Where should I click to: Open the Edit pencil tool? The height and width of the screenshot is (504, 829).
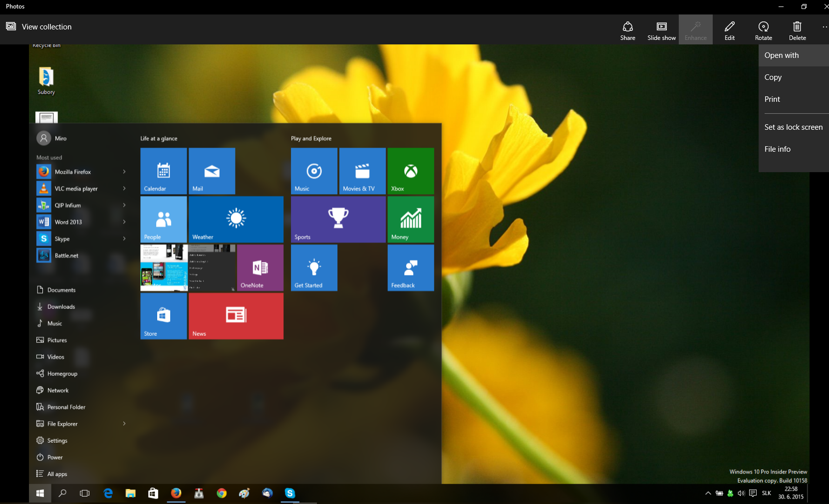[x=729, y=30]
